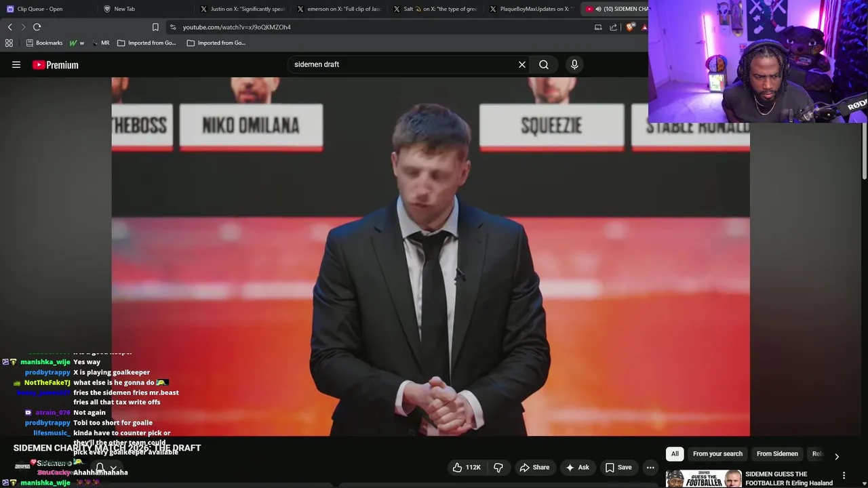Viewport: 868px width, 488px height.
Task: Open the three-dot more actions menu
Action: [650, 467]
